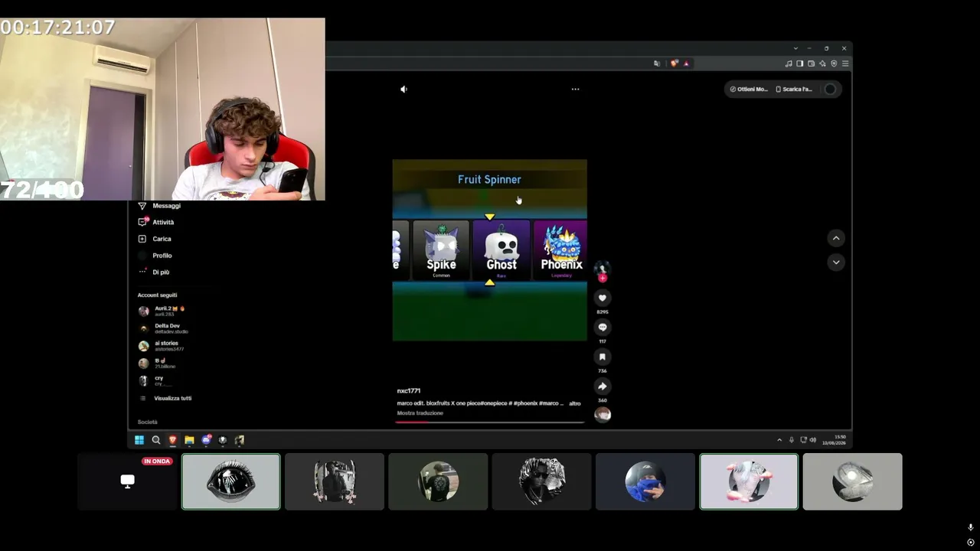The height and width of the screenshot is (551, 980).
Task: Select the eye avatar participant tile
Action: point(231,481)
